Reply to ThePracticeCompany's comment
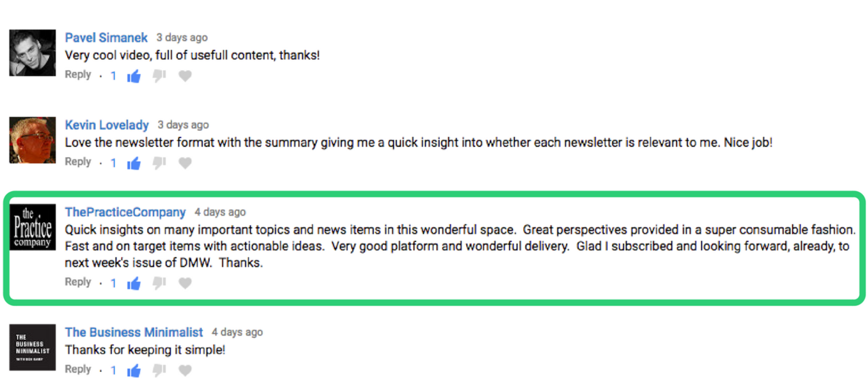The width and height of the screenshot is (868, 391). point(78,282)
